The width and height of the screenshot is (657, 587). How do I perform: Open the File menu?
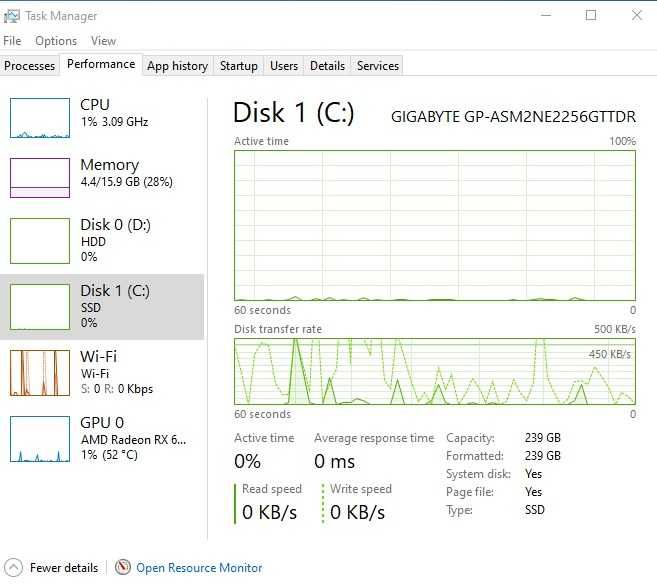pyautogui.click(x=12, y=41)
